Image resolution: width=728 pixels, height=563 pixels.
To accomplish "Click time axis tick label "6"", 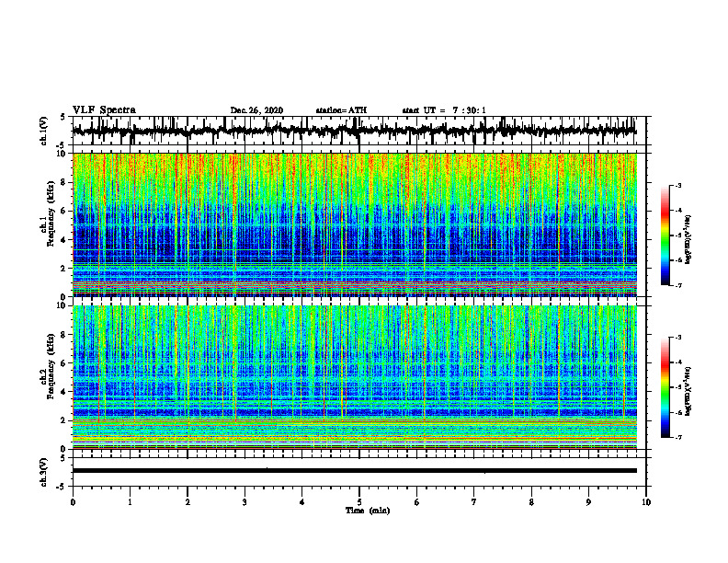I will [x=416, y=502].
